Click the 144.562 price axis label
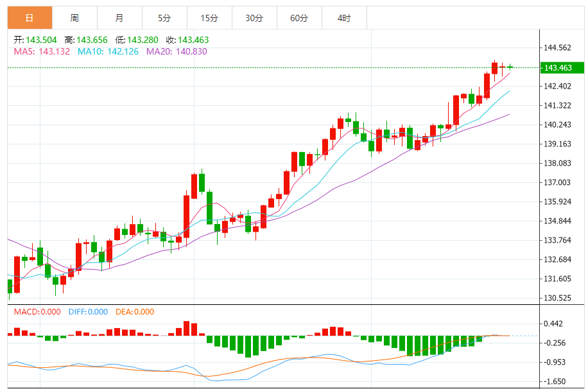This screenshot has width=588, height=389. click(558, 48)
